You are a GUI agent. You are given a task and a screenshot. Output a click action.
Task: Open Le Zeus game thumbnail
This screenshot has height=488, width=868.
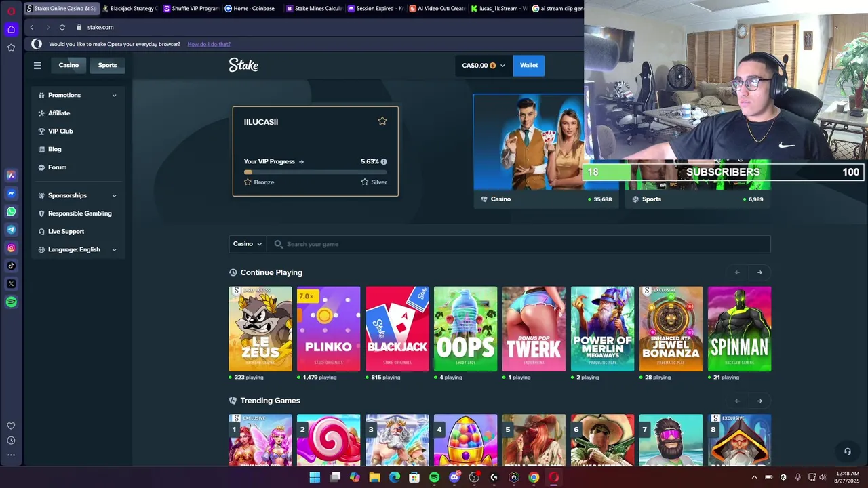[x=260, y=329]
